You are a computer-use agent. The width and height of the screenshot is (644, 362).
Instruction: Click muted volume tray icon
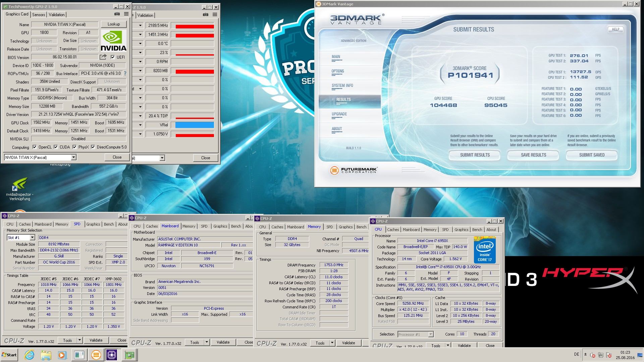(x=593, y=355)
